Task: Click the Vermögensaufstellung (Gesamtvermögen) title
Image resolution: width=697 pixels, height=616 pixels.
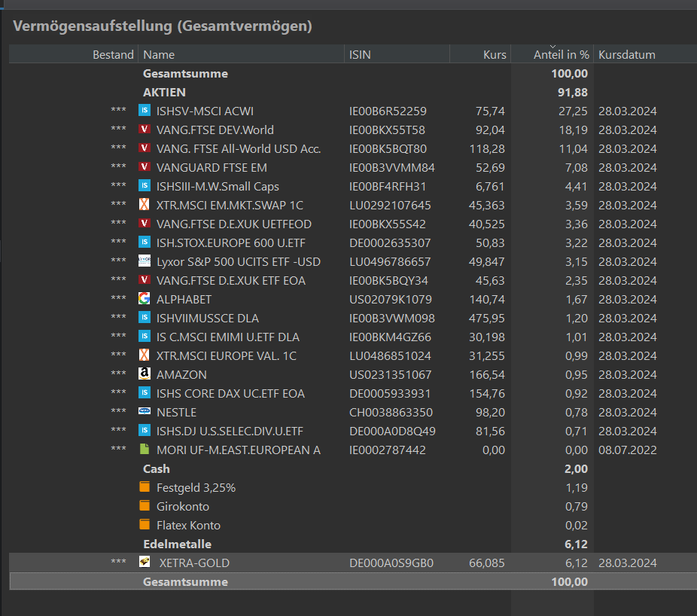Action: tap(163, 26)
